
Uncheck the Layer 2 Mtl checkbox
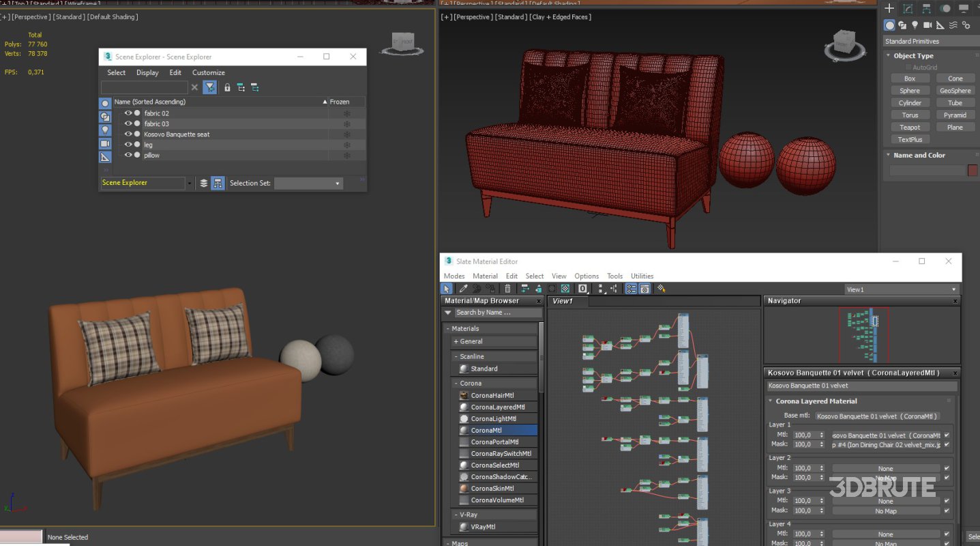947,468
